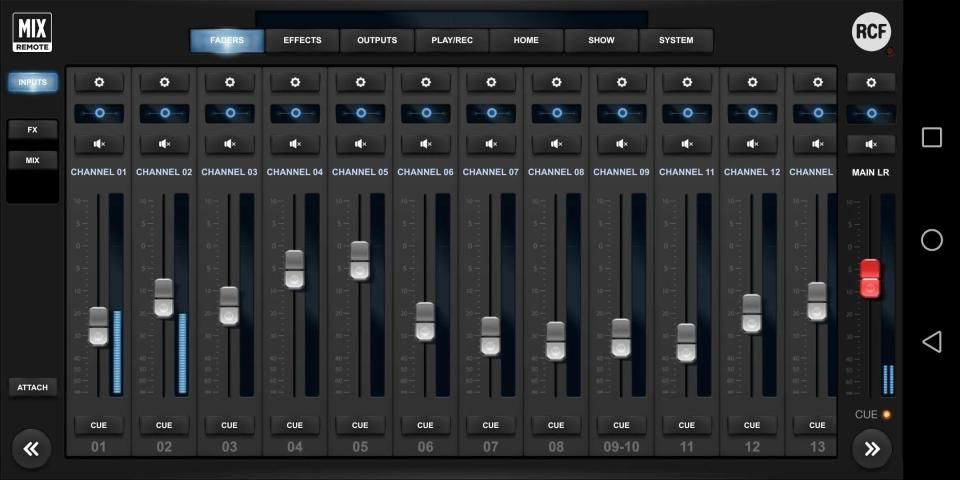Open pan control of Channel 04

click(x=295, y=113)
